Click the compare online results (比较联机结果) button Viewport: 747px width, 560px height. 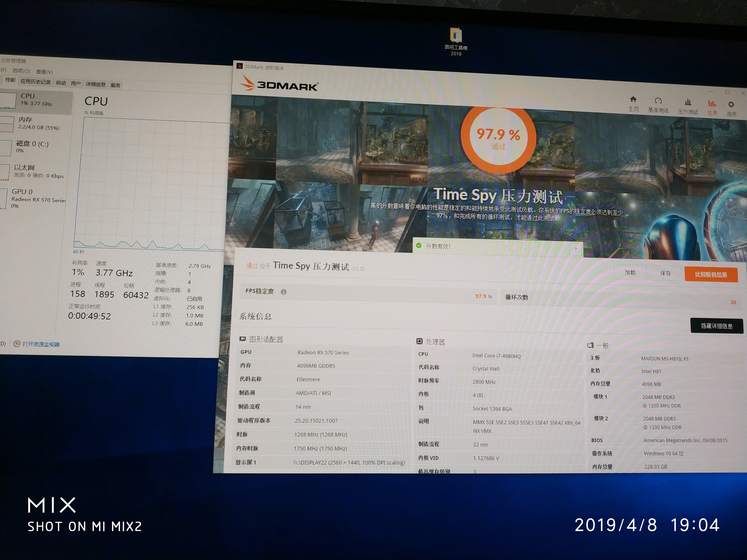click(x=711, y=274)
